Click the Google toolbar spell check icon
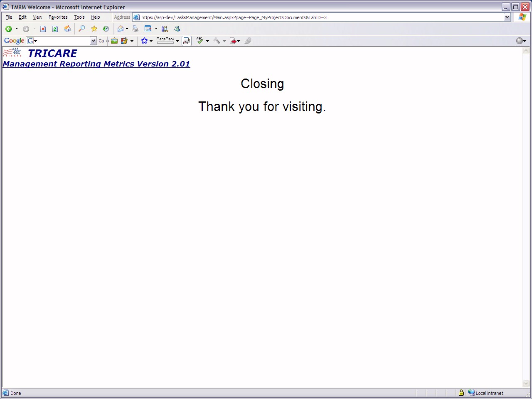The image size is (532, 399). [x=200, y=41]
